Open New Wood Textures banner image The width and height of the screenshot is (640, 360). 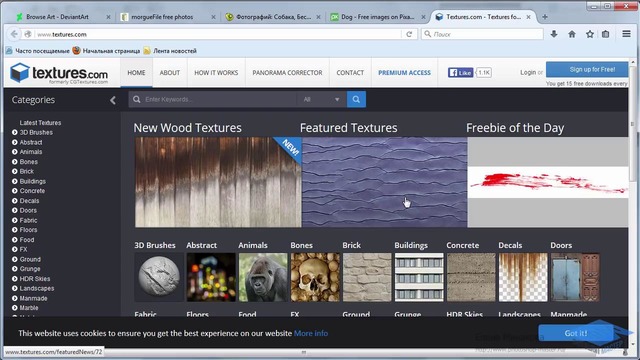(x=218, y=182)
